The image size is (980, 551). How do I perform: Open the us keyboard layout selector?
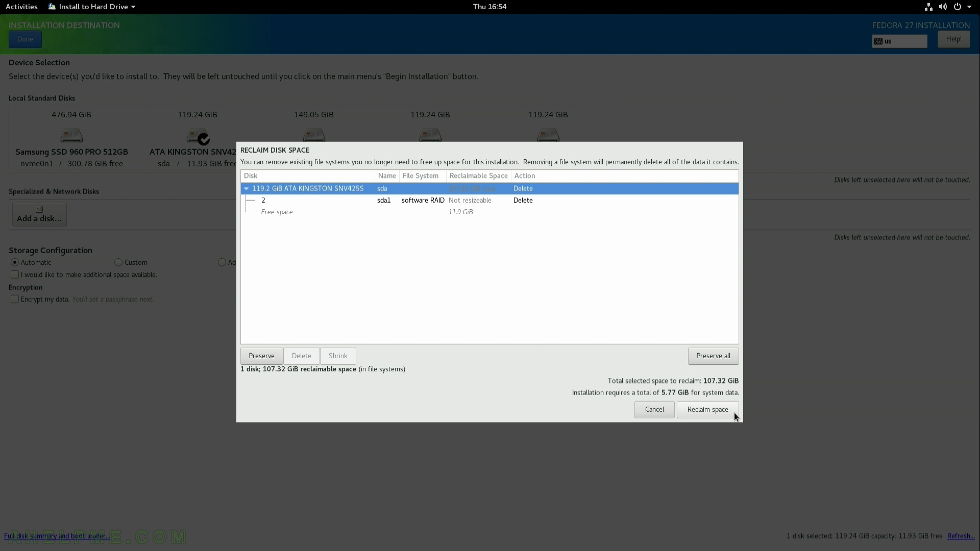(899, 41)
